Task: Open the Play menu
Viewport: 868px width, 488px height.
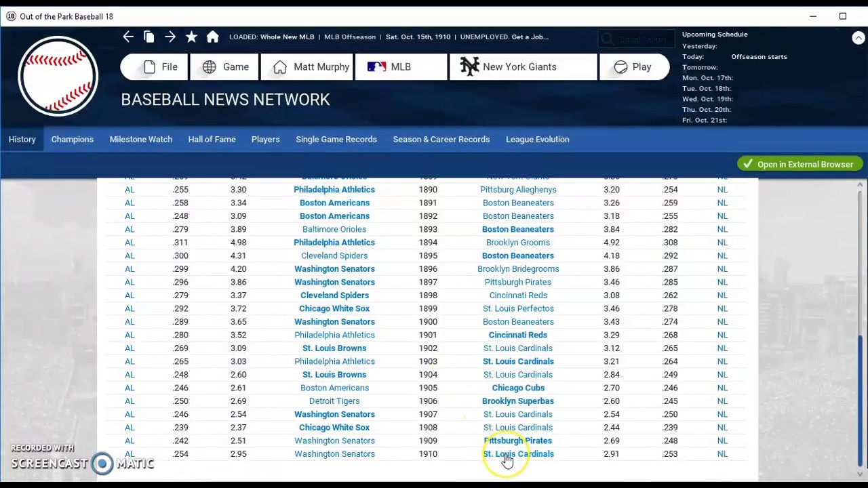Action: (634, 66)
